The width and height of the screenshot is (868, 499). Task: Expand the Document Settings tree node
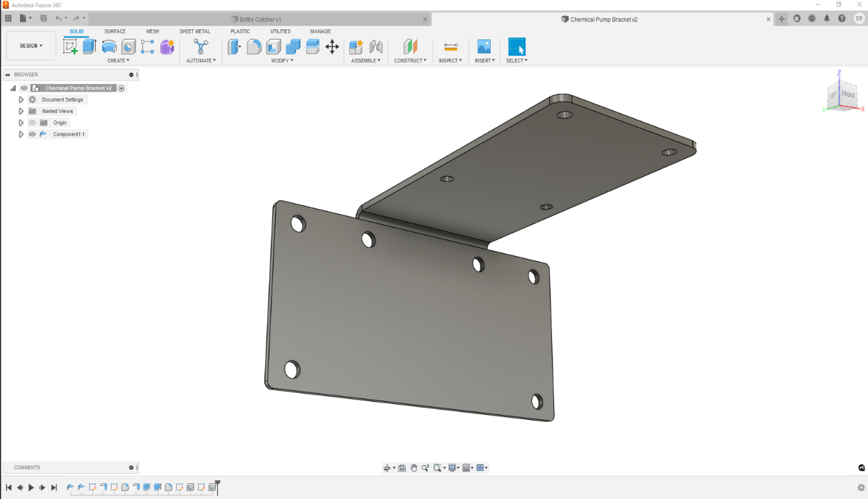[x=21, y=100]
